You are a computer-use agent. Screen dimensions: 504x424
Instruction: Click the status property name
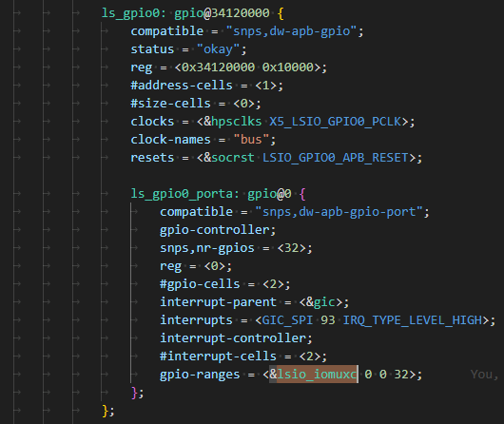click(152, 49)
